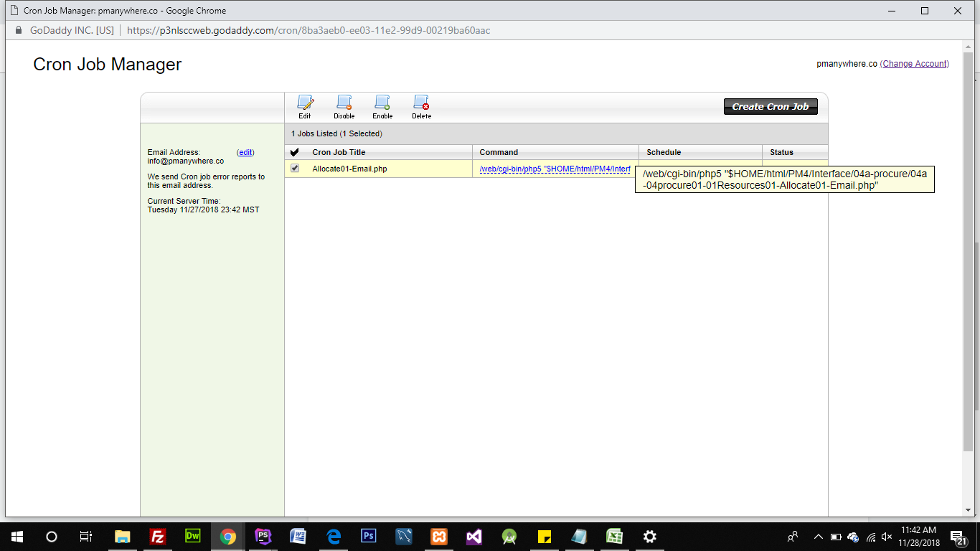980x551 pixels.
Task: Click the Edit cron job icon
Action: point(305,106)
